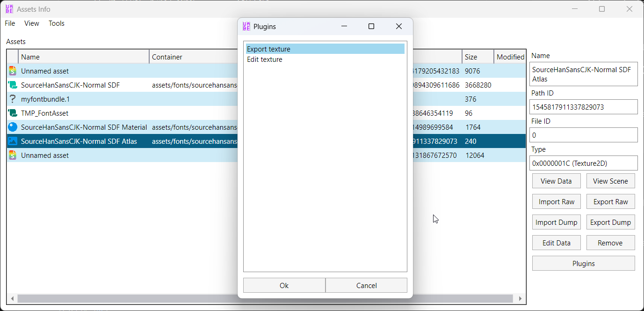Choose Edit texture plugin option
The width and height of the screenshot is (644, 311).
(265, 59)
